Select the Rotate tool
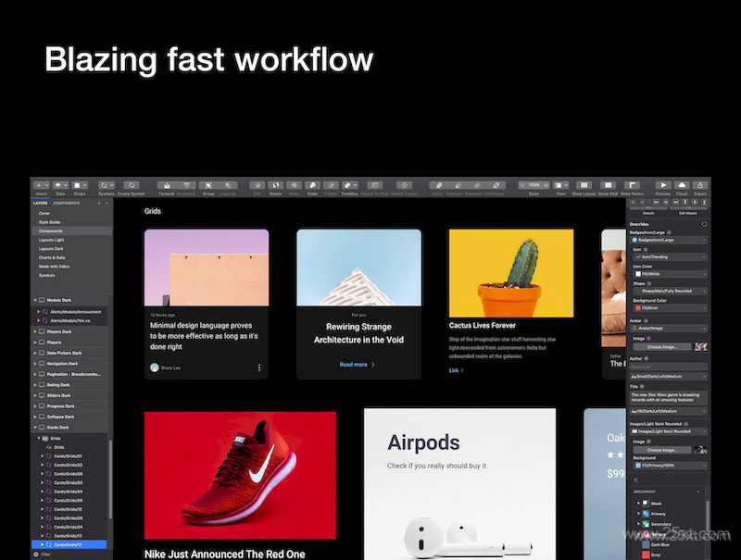 275,185
